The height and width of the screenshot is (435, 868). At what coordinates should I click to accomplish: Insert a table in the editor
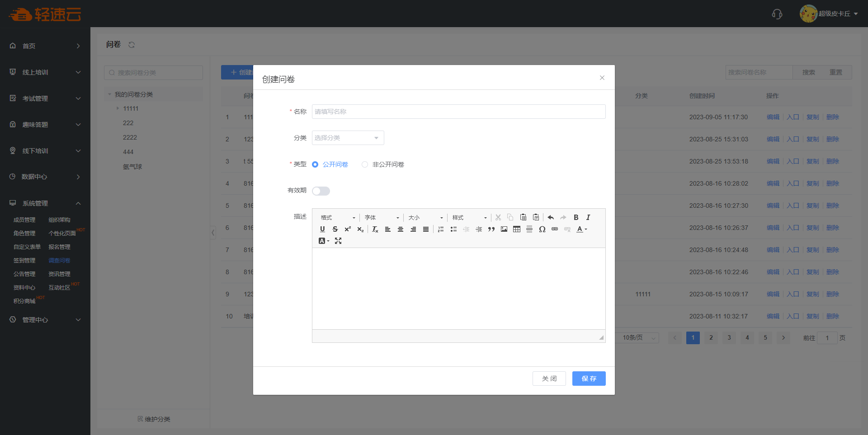point(517,229)
